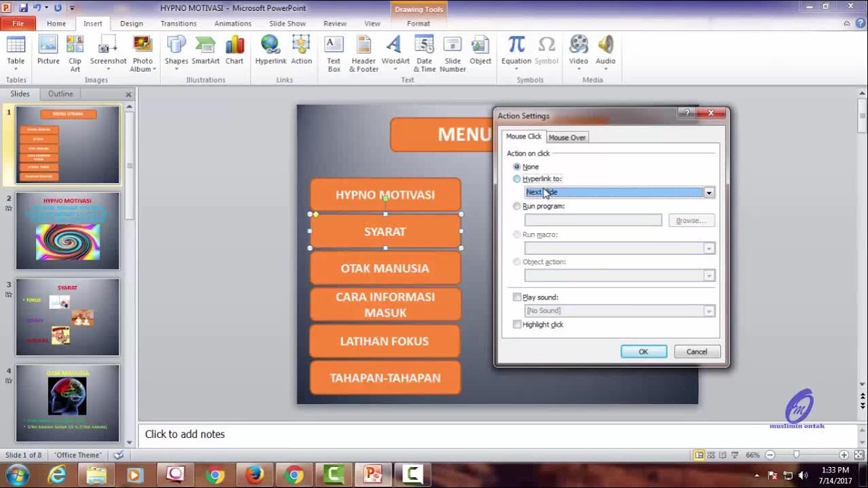Click the volume icon in system tray
868x488 pixels.
point(804,475)
